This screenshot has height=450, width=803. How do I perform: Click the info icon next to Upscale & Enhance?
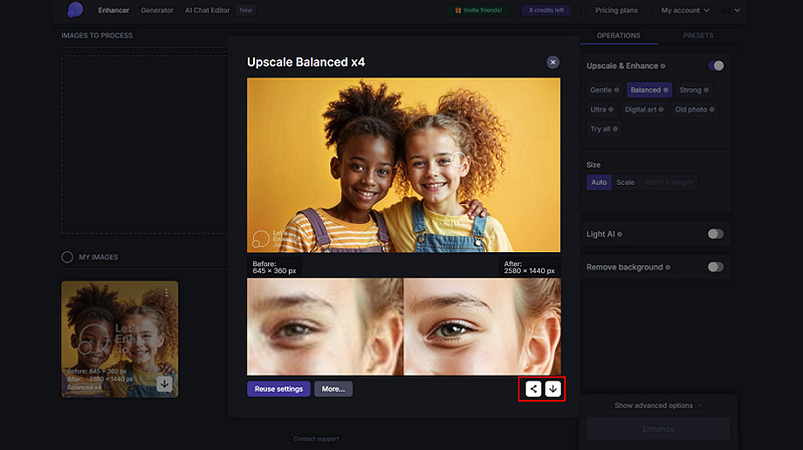click(x=663, y=66)
